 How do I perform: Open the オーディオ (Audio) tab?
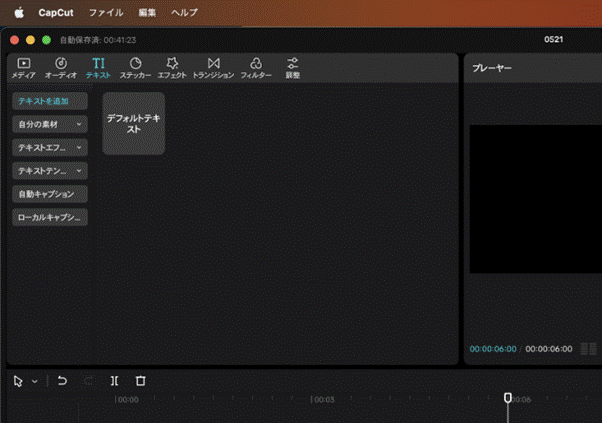(61, 68)
